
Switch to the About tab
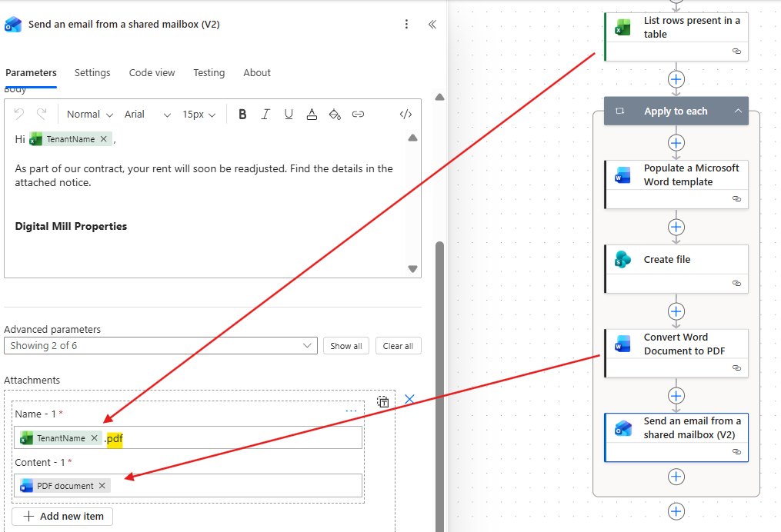(257, 73)
